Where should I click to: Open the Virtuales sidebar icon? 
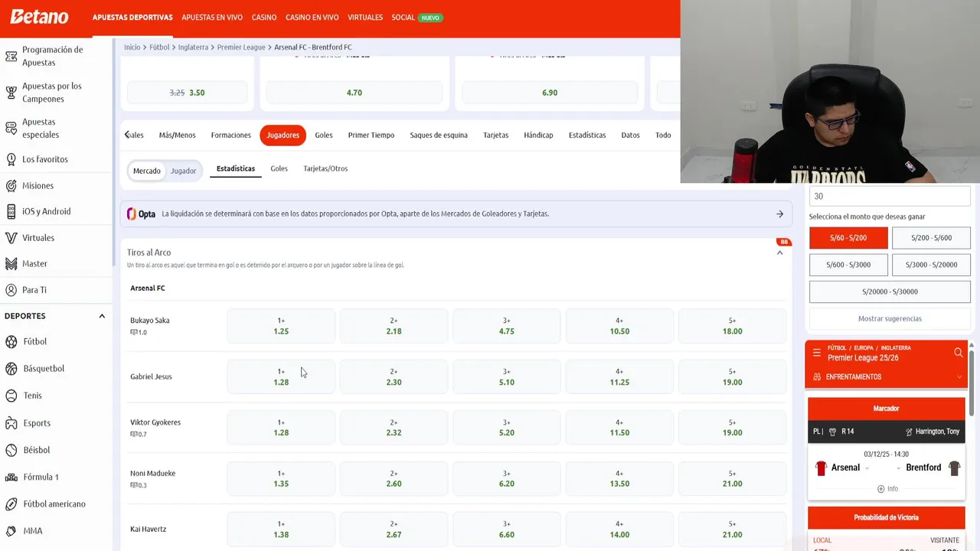[11, 237]
